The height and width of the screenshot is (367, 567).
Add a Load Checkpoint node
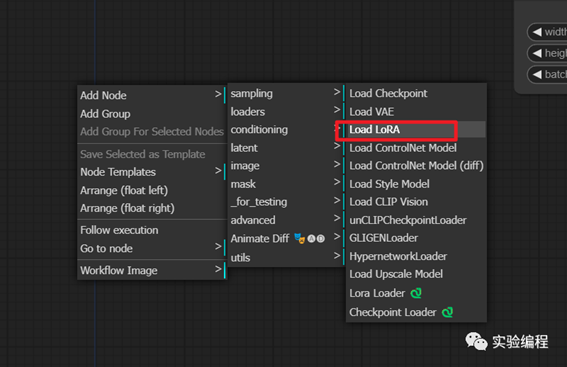[x=416, y=93]
